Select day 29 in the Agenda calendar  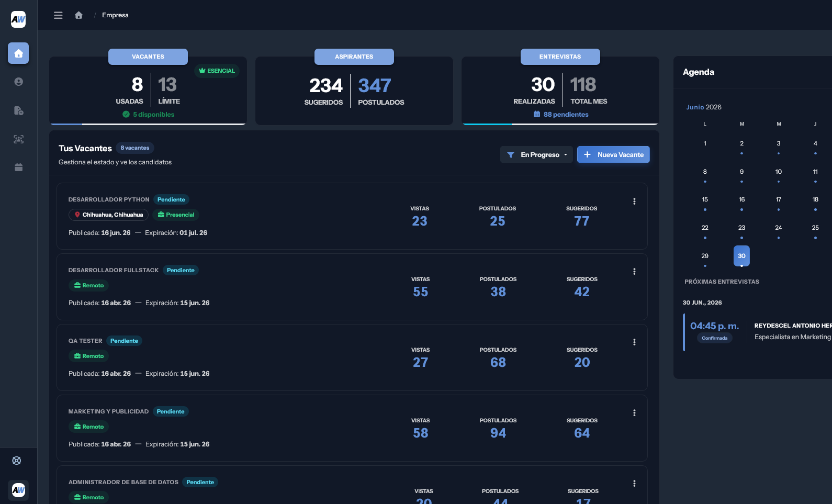point(705,256)
